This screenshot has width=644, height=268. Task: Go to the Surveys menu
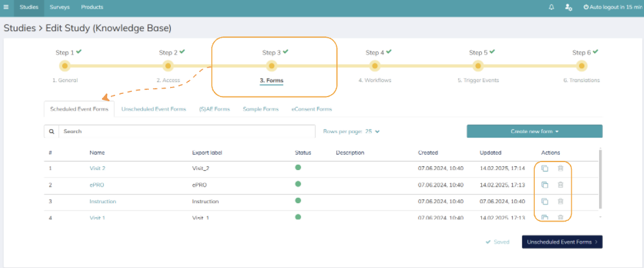pyautogui.click(x=60, y=7)
